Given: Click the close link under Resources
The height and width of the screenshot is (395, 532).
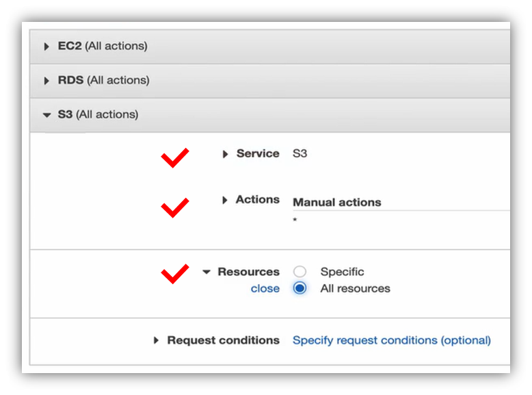Looking at the screenshot, I should (265, 289).
